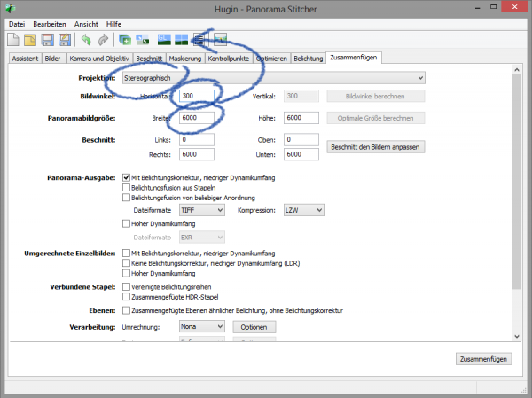Viewport: 532px width, 398px height.
Task: Switch to the Beschnitt tab
Action: 149,59
